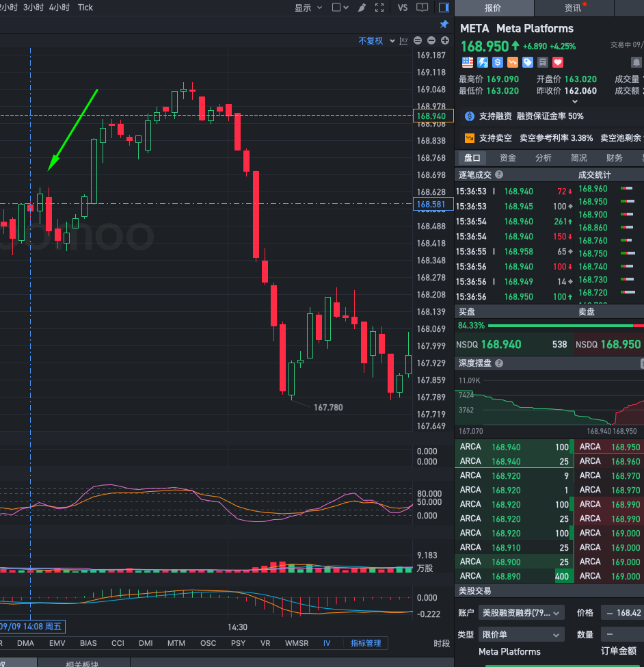Open the 账户 account dropdown

click(521, 613)
